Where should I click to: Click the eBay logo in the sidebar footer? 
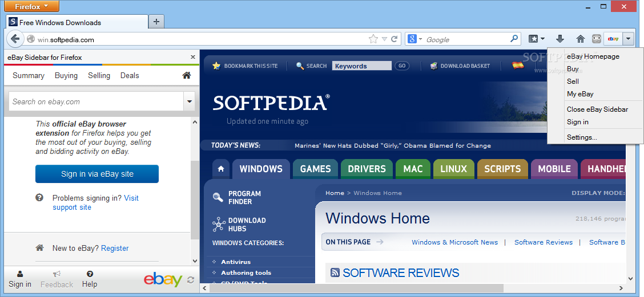163,279
